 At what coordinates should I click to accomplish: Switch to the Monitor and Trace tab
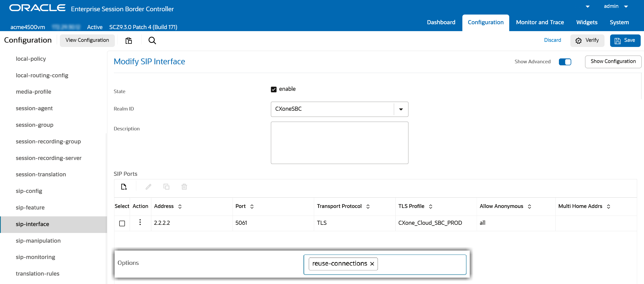click(540, 22)
